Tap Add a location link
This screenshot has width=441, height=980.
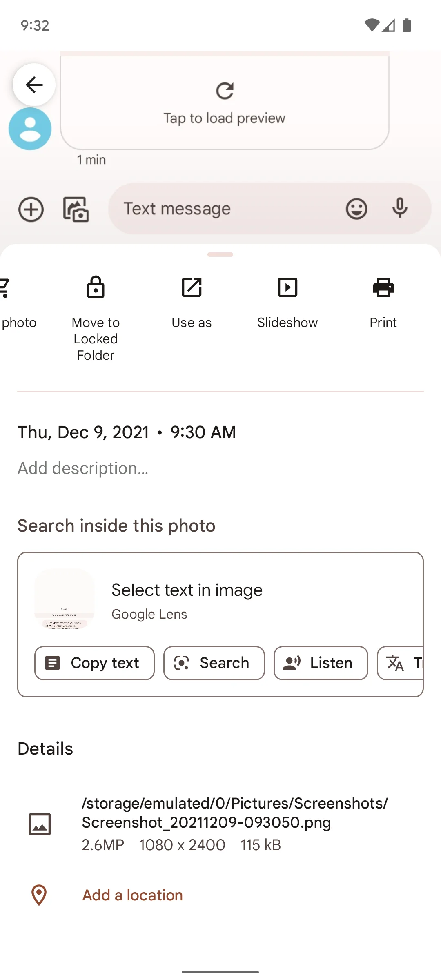pyautogui.click(x=132, y=895)
